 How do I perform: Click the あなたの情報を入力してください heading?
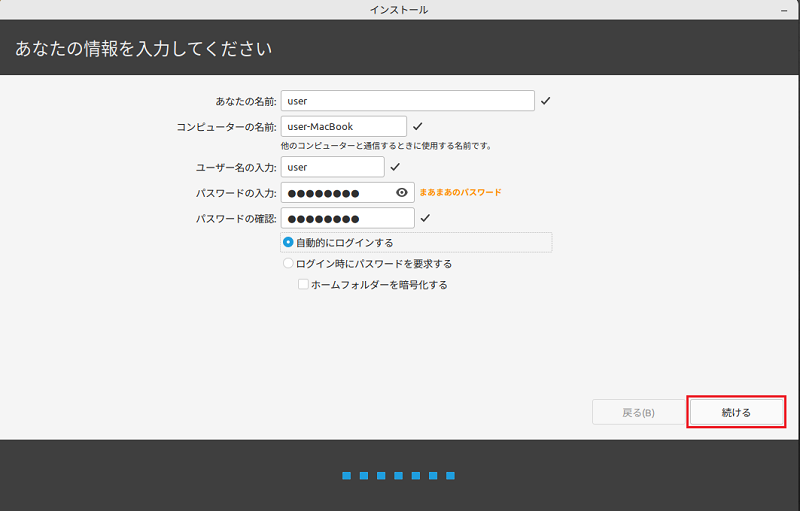tap(143, 48)
